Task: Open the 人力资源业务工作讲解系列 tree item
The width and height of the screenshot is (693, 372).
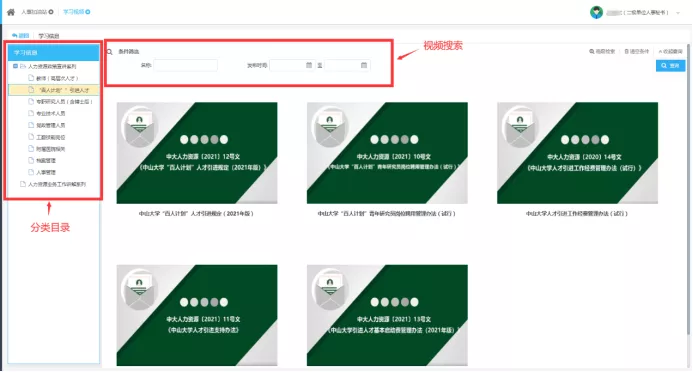Action: coord(57,184)
